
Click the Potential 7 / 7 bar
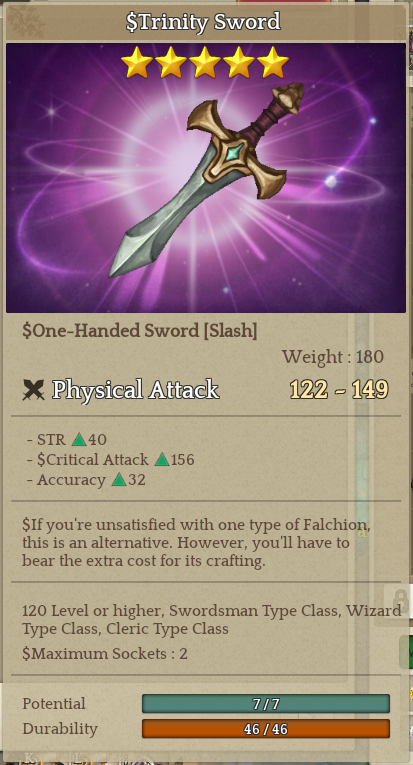pyautogui.click(x=266, y=704)
